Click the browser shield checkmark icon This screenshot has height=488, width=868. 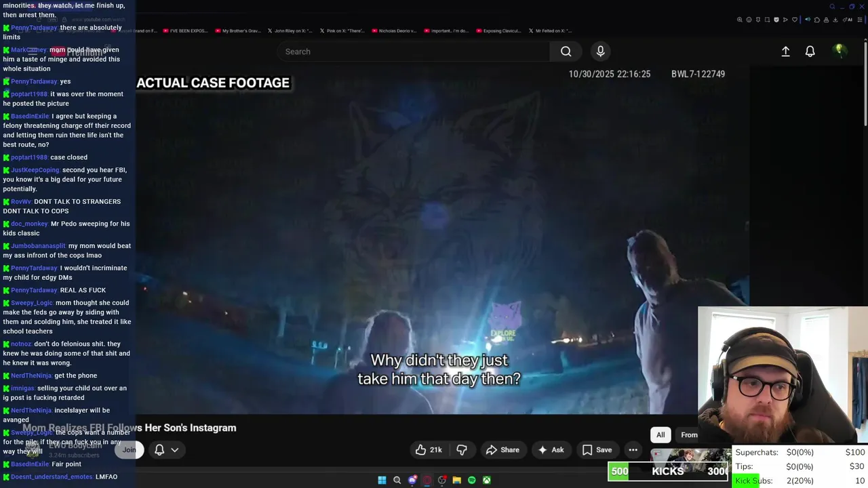tap(776, 20)
